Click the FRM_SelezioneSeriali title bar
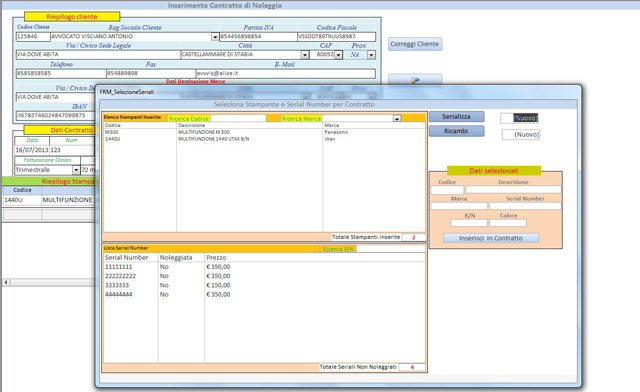 coord(338,92)
